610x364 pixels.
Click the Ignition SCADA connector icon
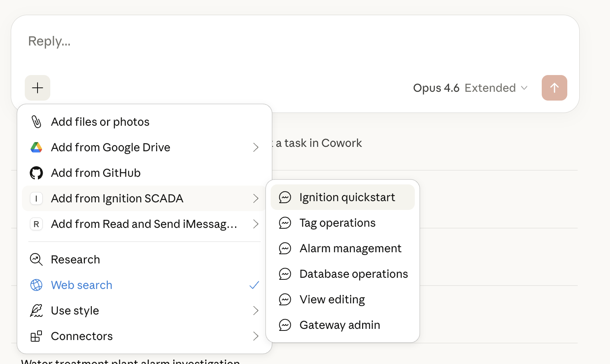tap(36, 198)
